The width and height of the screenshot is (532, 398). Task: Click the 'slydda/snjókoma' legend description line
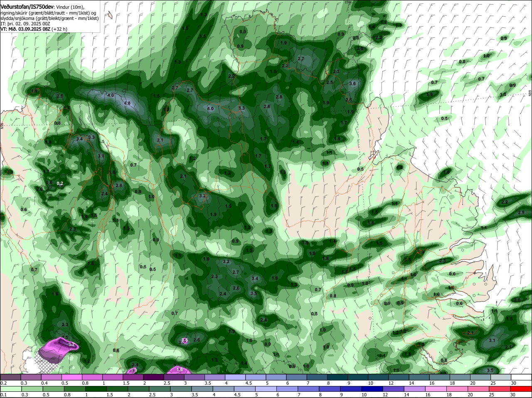pos(49,18)
